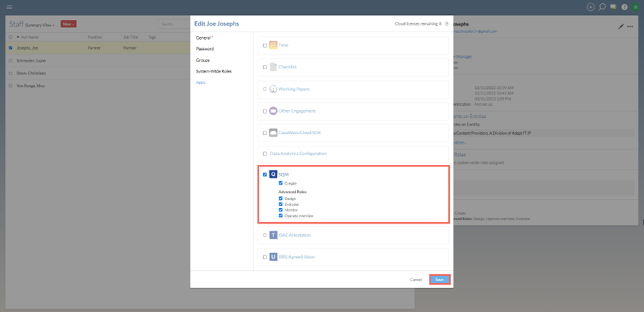The height and width of the screenshot is (312, 644).
Task: Open the hamburger menu in the top bar
Action: (9, 7)
